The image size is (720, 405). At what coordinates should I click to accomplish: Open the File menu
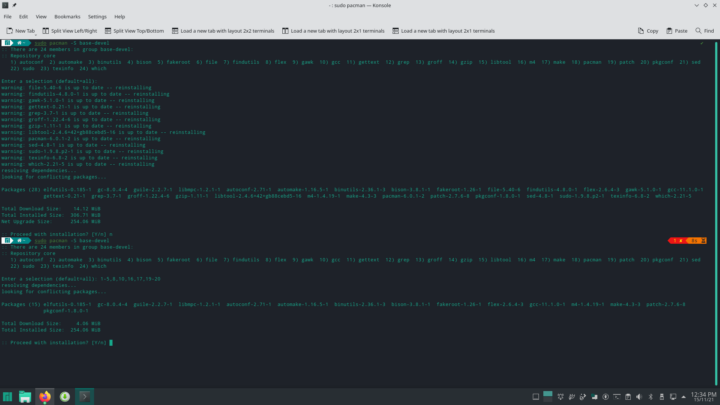(7, 17)
